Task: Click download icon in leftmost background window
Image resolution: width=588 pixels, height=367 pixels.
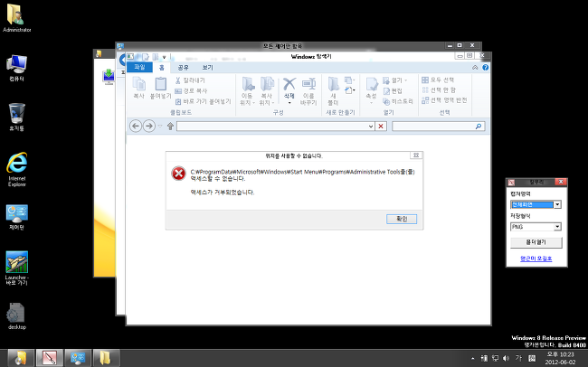Action: point(109,76)
